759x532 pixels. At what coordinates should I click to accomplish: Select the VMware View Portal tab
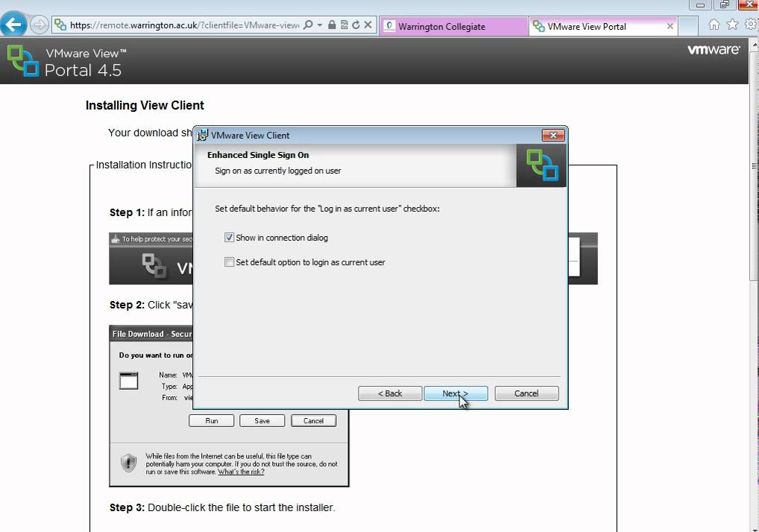click(x=602, y=27)
